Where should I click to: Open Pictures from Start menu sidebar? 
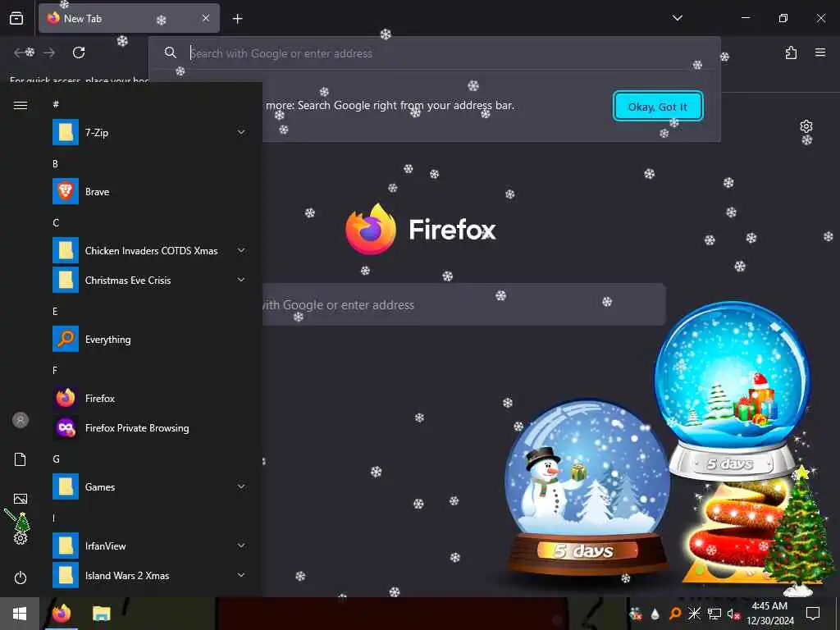click(21, 499)
